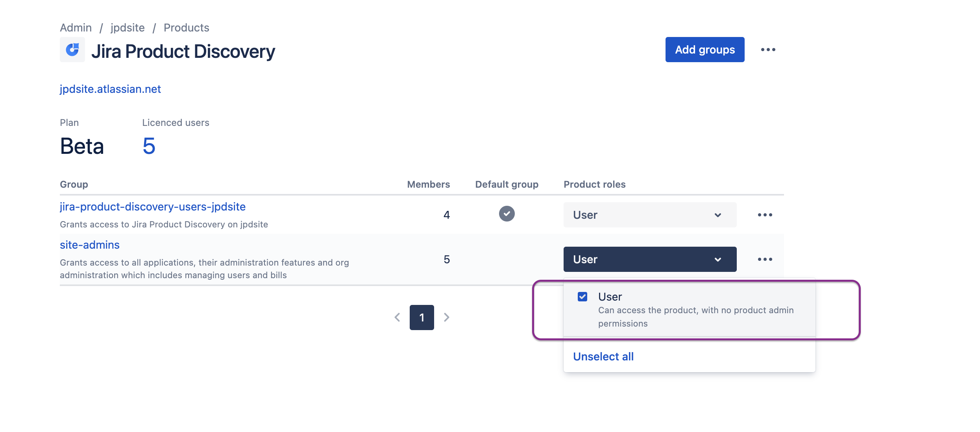The height and width of the screenshot is (432, 980).
Task: Open the more actions menu beside Add groups
Action: point(768,49)
